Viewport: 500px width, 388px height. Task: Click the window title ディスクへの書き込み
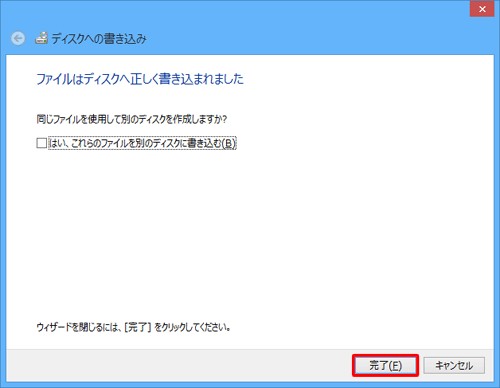[99, 39]
